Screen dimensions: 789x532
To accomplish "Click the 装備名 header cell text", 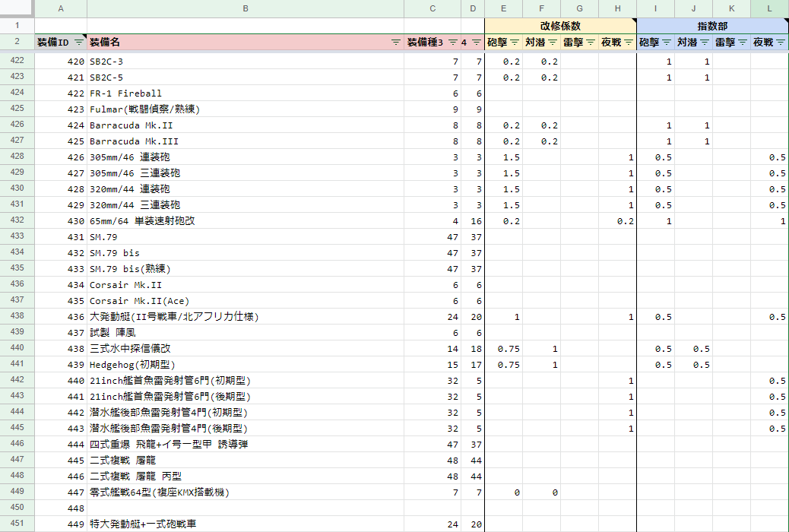I will (x=105, y=43).
